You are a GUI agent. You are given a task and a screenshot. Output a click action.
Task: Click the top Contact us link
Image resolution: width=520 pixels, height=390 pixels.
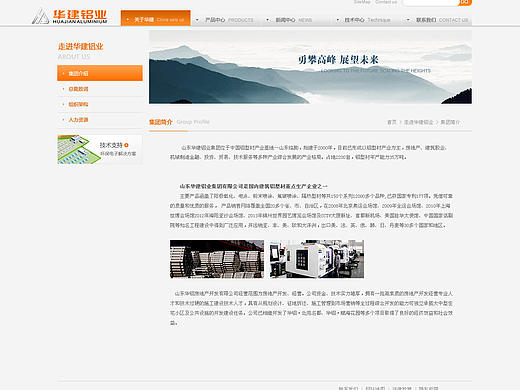[386, 2]
